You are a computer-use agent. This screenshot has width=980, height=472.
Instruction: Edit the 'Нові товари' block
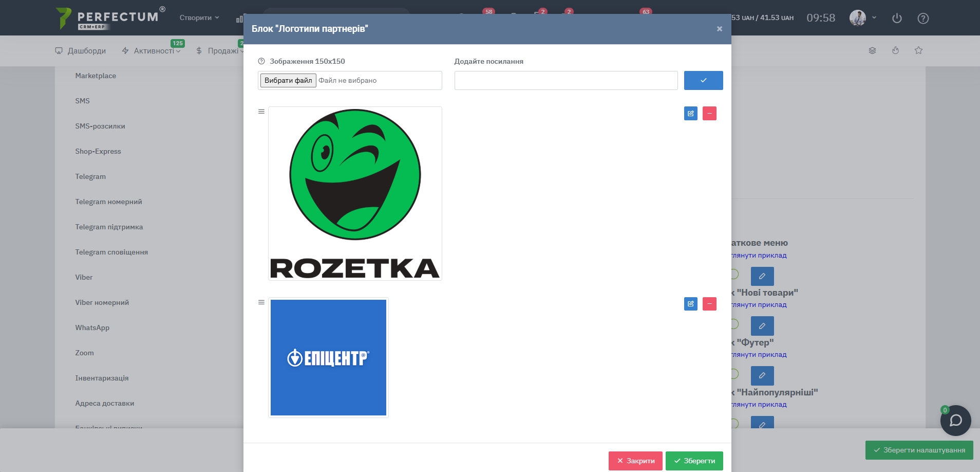pyautogui.click(x=762, y=326)
